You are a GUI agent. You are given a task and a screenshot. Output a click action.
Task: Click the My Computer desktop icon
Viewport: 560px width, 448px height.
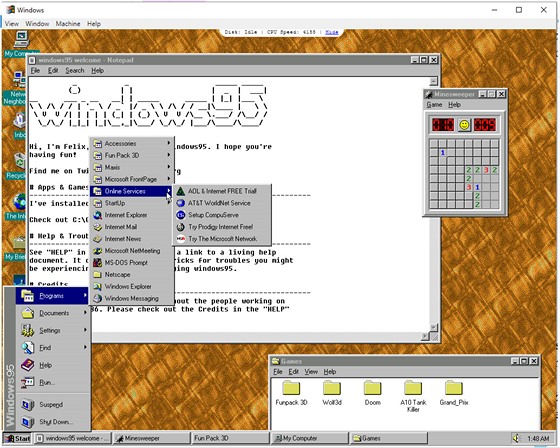21,44
